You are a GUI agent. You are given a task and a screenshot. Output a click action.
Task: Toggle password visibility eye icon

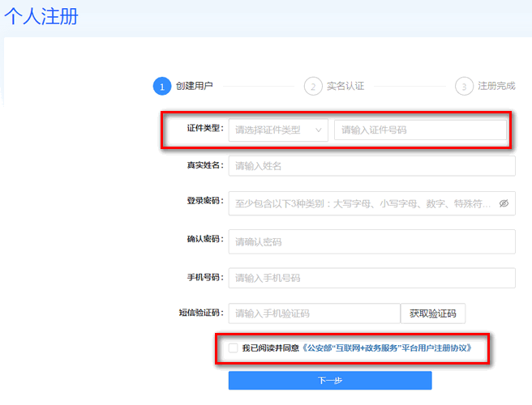(x=504, y=203)
